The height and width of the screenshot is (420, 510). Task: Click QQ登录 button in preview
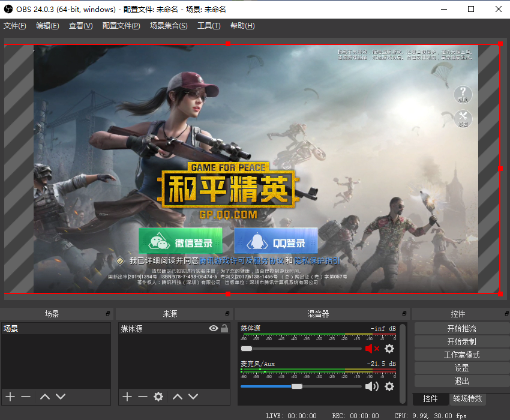tap(276, 241)
